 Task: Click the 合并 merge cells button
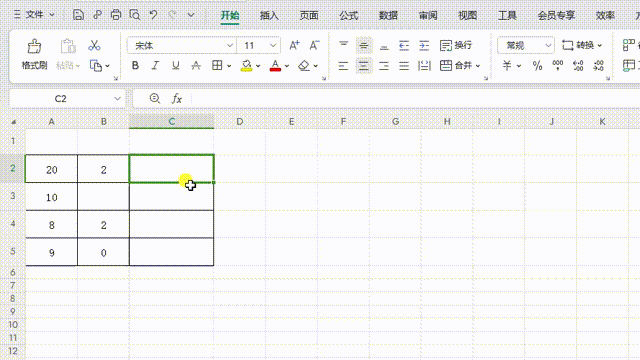pyautogui.click(x=456, y=65)
